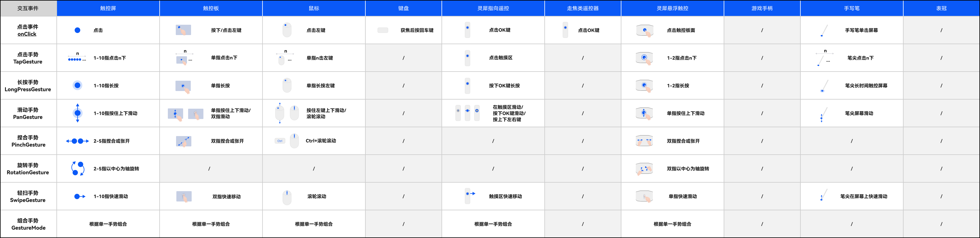Viewport: 980px width, 238px height.
Task: Click pinch icon in 触控板 PinchGesture cell
Action: click(x=184, y=141)
